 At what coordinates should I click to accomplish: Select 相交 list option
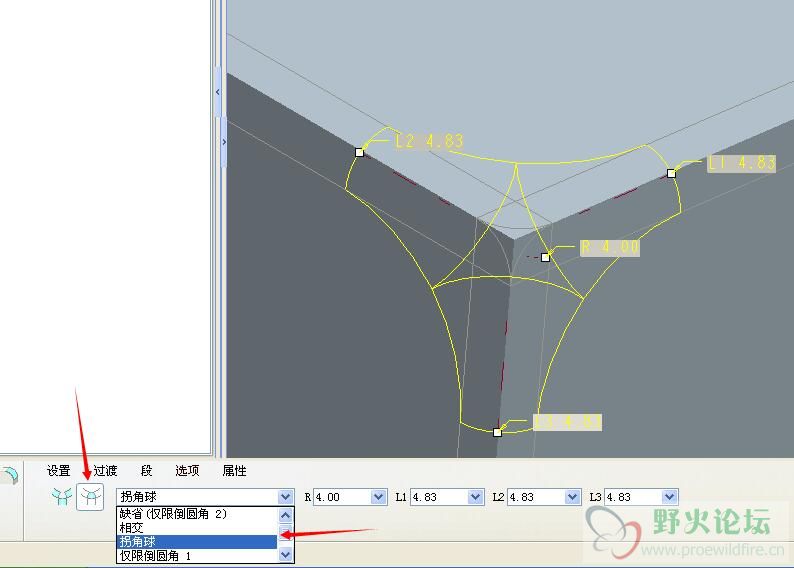197,528
